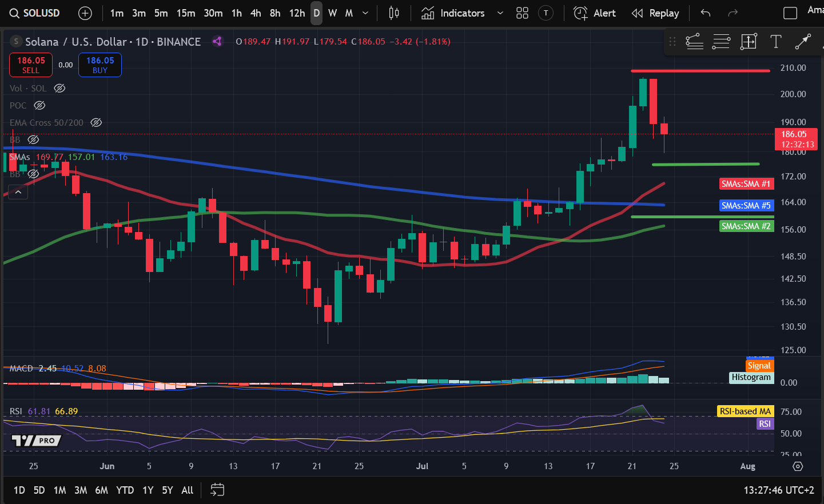Open the indicator templates grid icon
This screenshot has height=504, width=824.
tap(522, 13)
